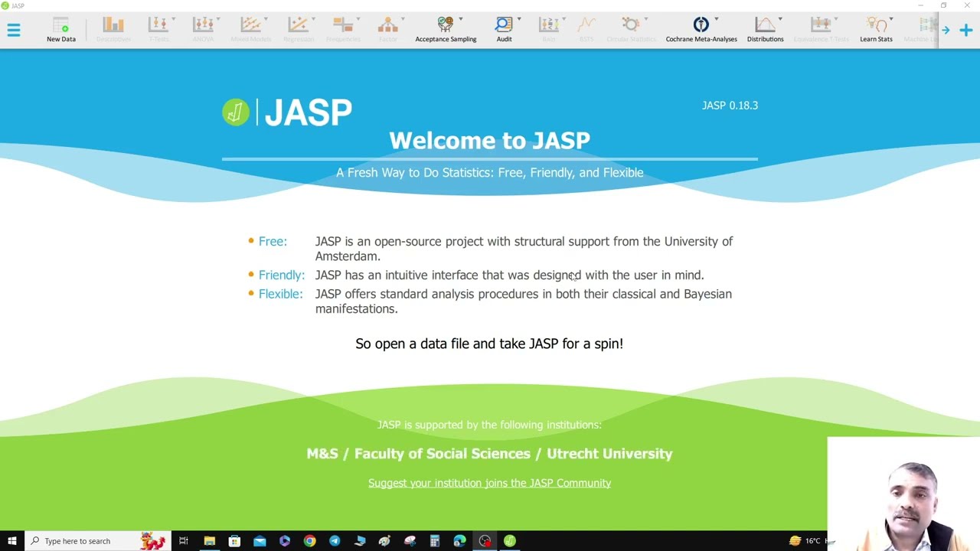Click the taskbar search box

pyautogui.click(x=98, y=541)
